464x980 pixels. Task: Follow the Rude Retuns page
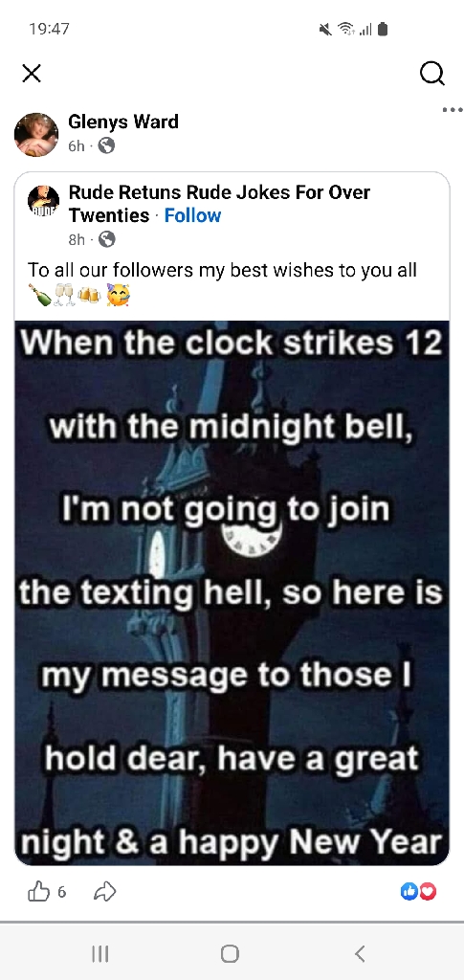192,215
